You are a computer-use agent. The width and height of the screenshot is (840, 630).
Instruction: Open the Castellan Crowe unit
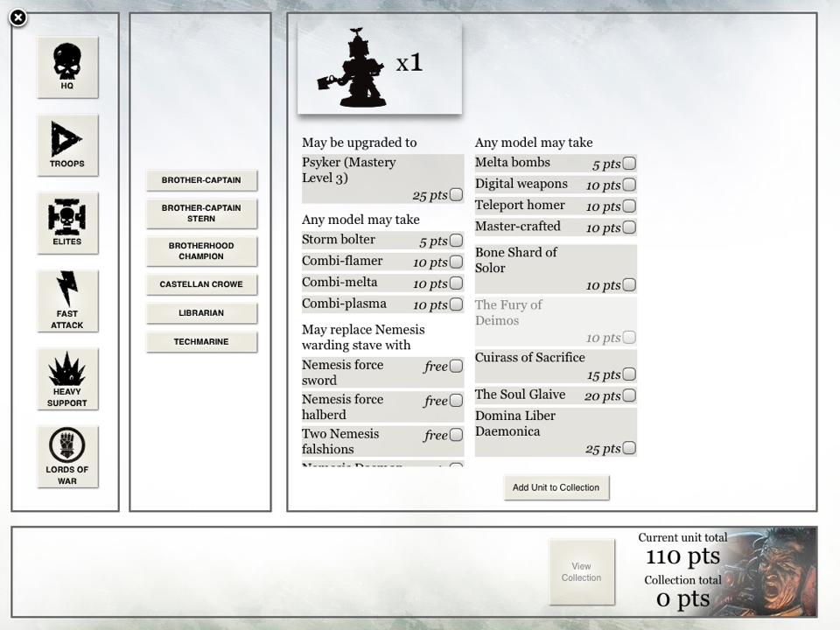click(x=201, y=284)
